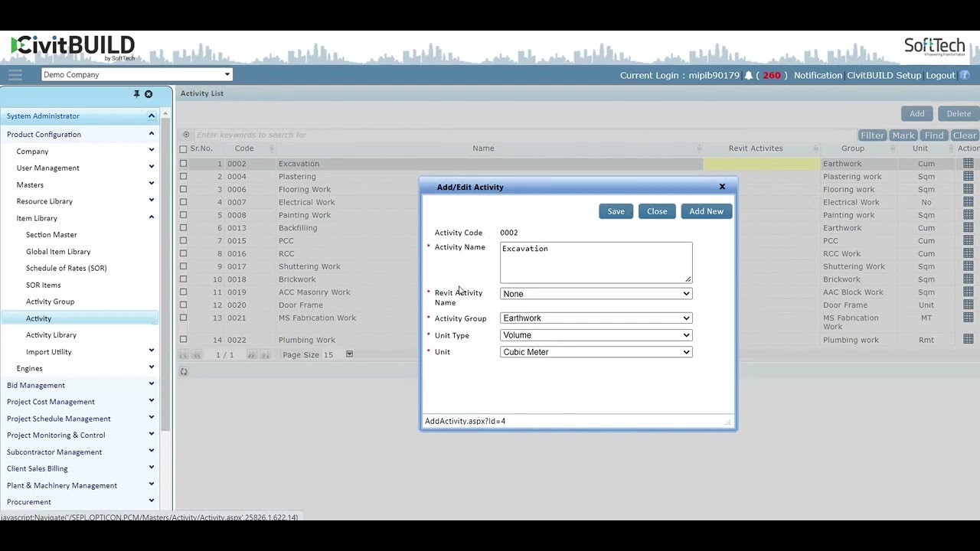This screenshot has height=551, width=980.
Task: Open the action grid icon for PCC row
Action: pos(969,240)
